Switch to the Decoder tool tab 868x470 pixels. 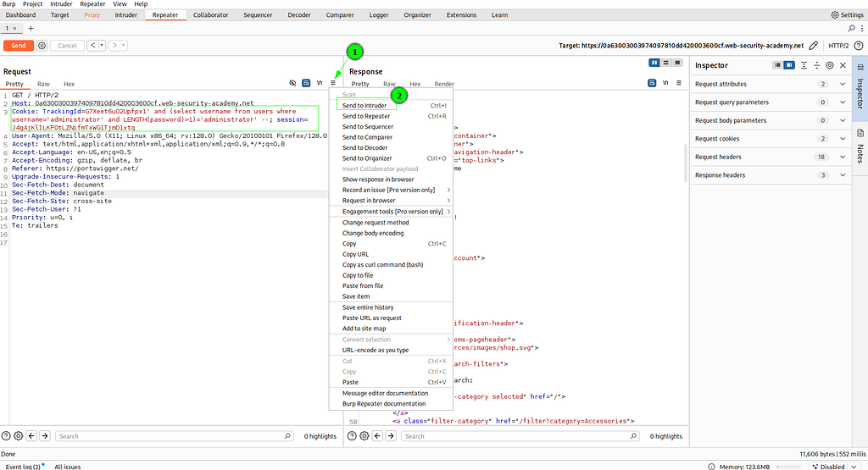tap(299, 15)
